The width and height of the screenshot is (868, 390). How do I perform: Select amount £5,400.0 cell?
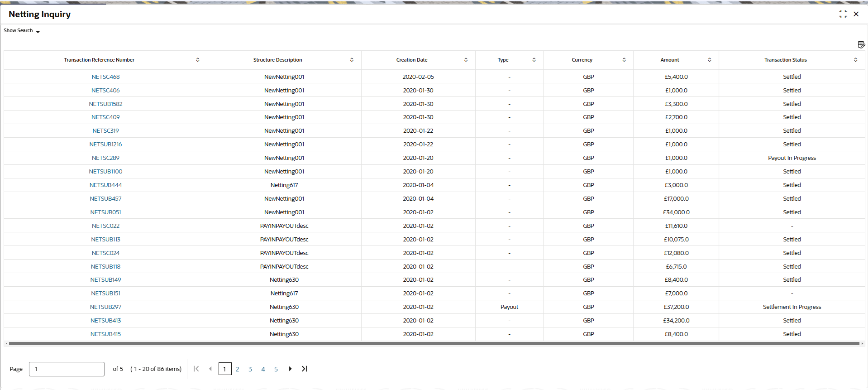676,77
